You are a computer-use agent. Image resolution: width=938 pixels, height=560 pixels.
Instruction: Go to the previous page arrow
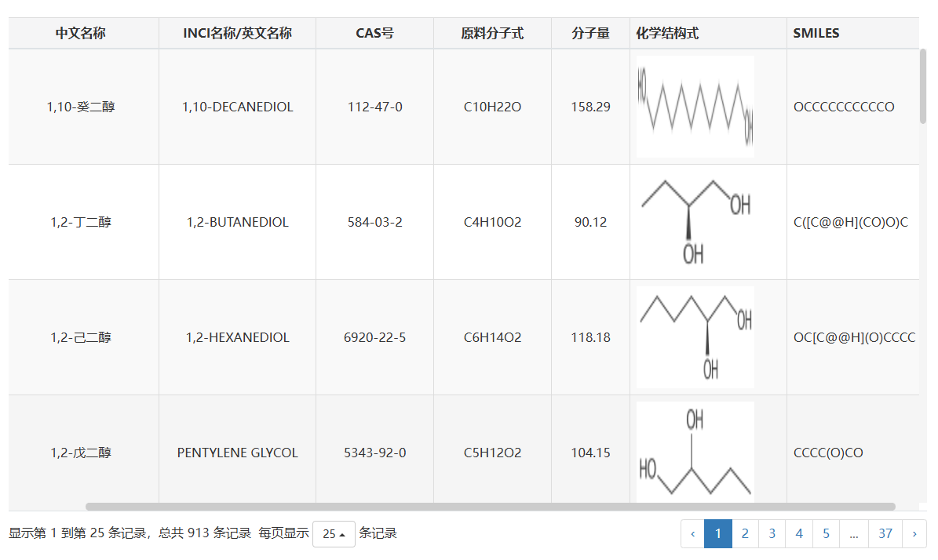(693, 533)
